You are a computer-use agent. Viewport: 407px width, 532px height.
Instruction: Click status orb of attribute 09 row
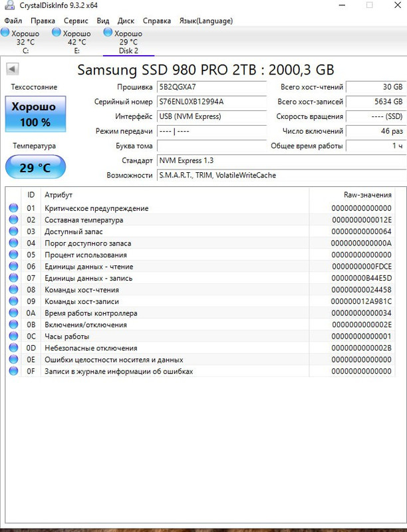click(13, 301)
